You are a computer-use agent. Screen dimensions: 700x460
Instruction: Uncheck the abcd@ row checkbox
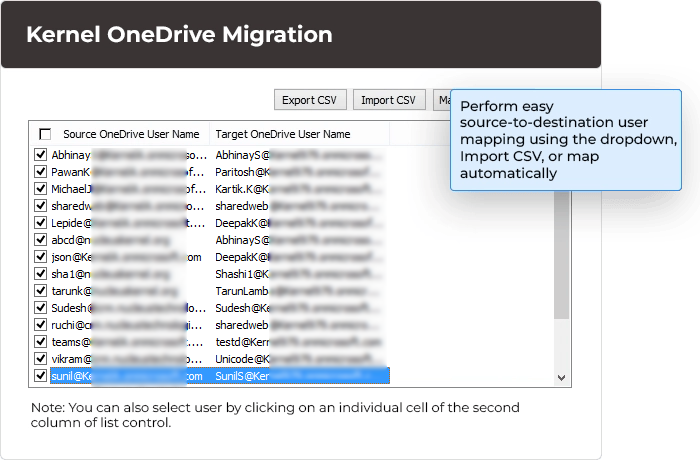coord(41,240)
